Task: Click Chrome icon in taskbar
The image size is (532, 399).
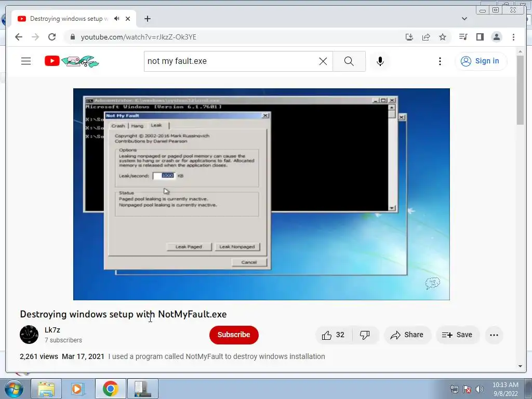Action: [x=110, y=389]
